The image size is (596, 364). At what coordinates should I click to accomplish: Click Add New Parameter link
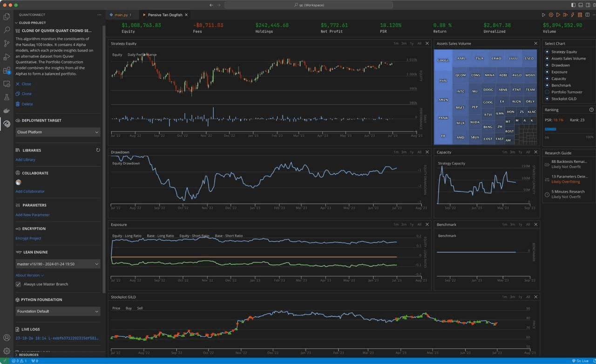coord(33,215)
